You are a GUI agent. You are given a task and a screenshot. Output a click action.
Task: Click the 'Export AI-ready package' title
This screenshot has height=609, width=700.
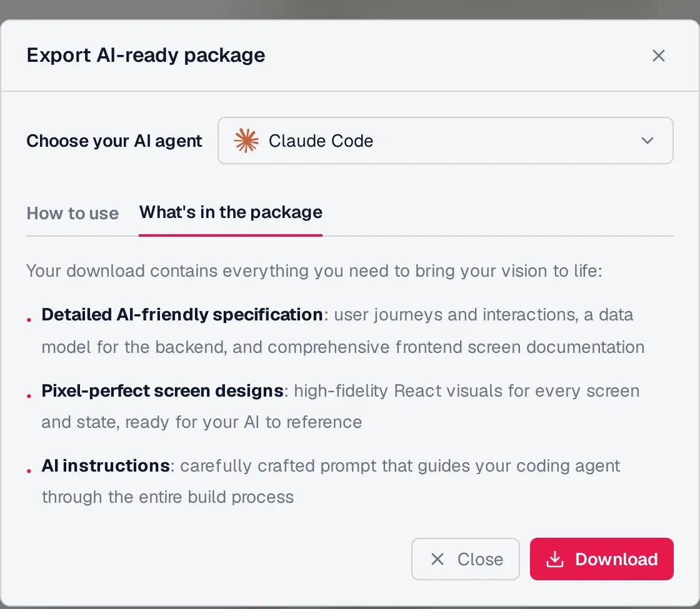pyautogui.click(x=146, y=56)
